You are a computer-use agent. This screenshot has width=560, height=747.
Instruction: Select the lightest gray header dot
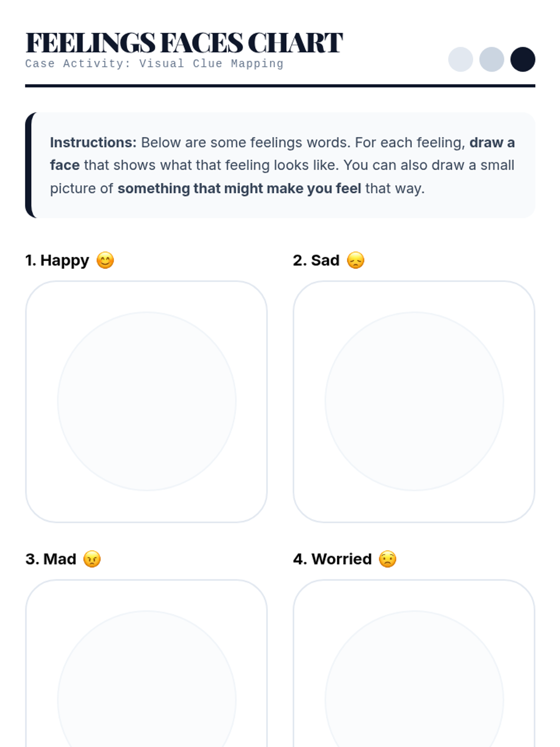(x=460, y=59)
